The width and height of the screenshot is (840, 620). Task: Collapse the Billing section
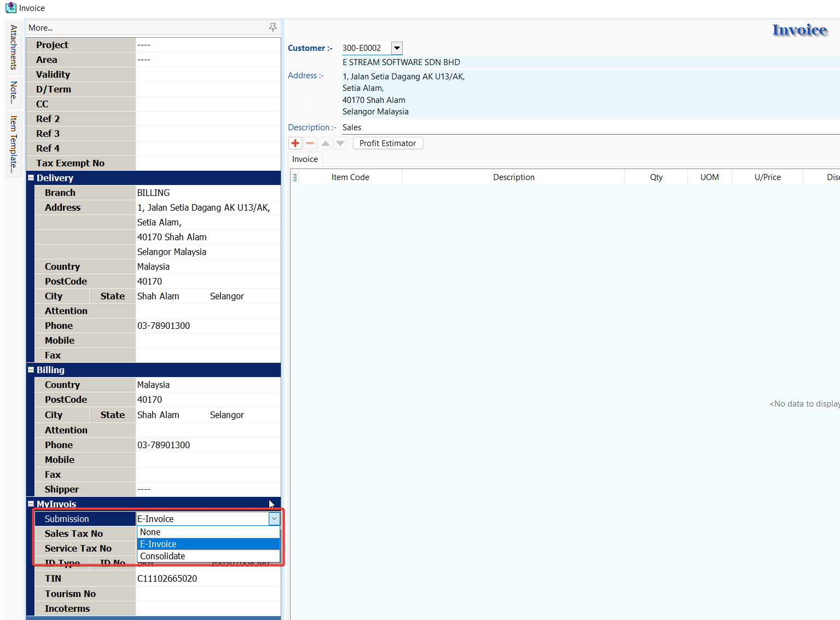click(31, 370)
